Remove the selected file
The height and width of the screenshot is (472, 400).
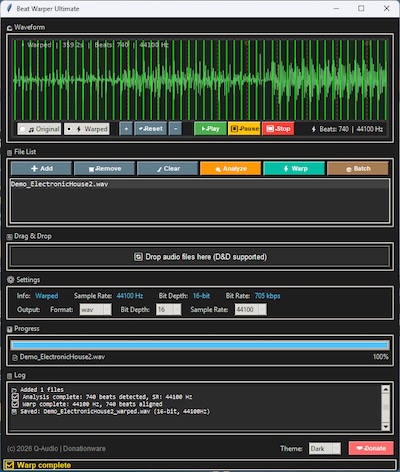pyautogui.click(x=105, y=169)
